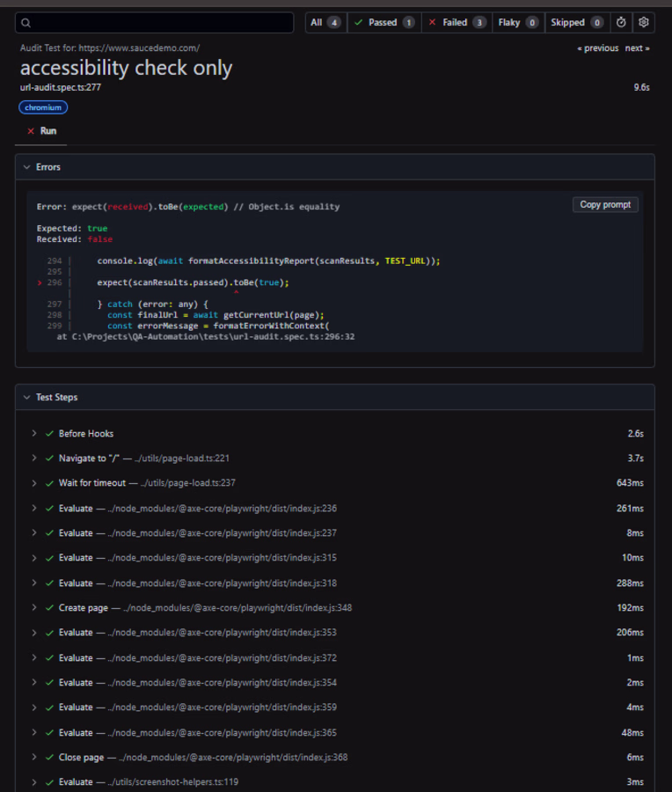Show All tests filter

[326, 23]
